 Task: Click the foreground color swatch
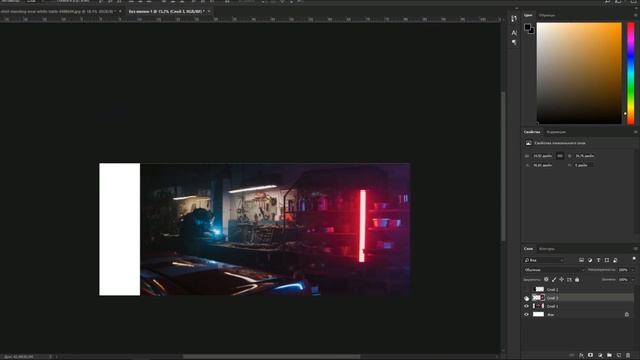(527, 27)
